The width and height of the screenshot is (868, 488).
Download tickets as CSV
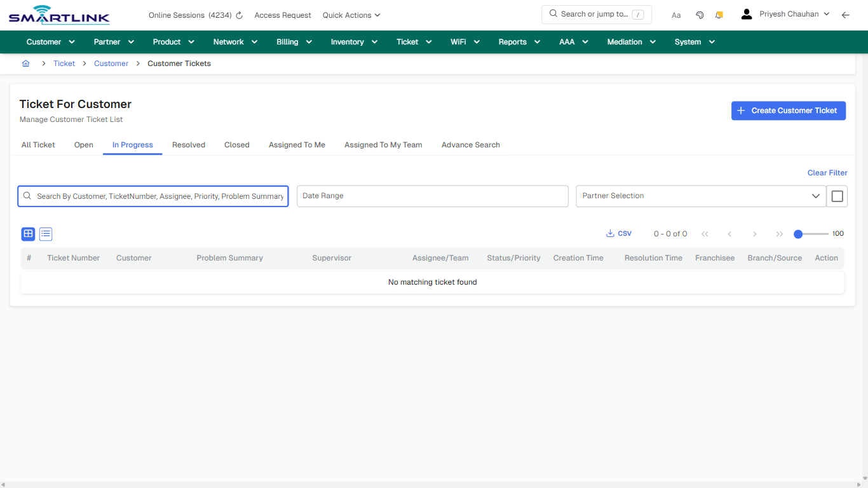618,233
